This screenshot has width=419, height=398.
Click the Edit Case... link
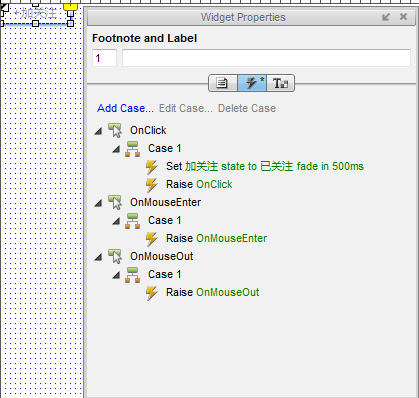[x=186, y=108]
